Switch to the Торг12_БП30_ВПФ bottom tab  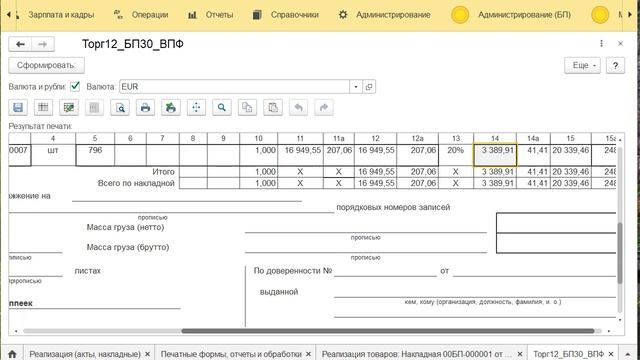click(x=569, y=354)
